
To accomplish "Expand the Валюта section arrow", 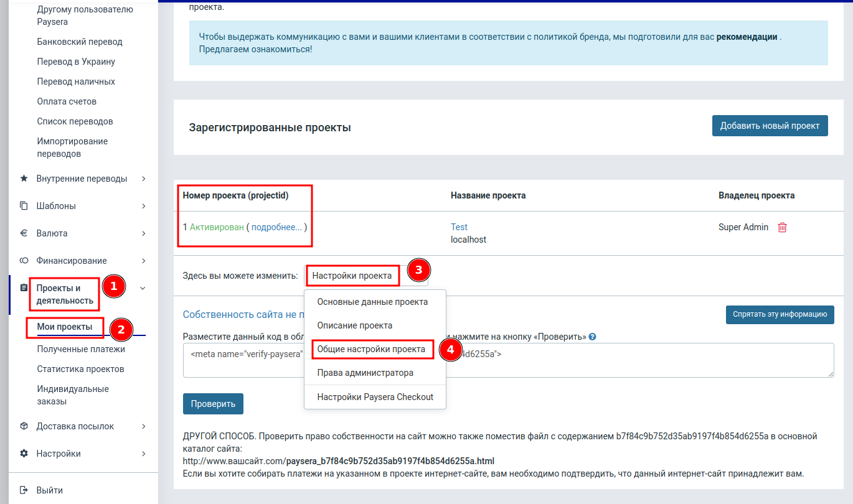I will [x=143, y=233].
